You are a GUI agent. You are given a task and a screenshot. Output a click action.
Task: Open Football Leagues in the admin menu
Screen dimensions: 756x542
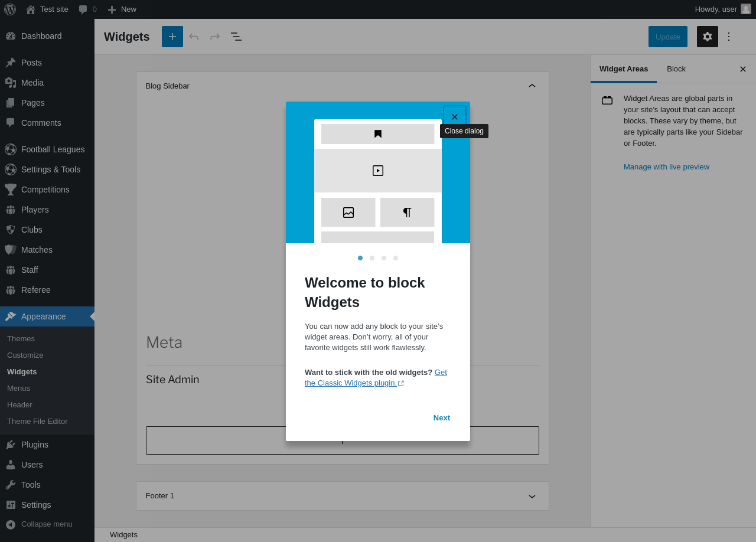[53, 149]
